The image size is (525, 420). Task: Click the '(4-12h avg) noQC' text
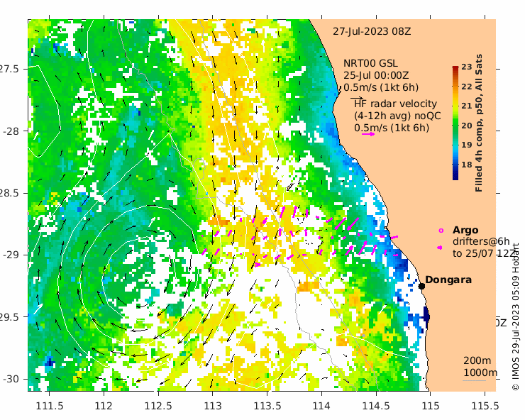tap(397, 116)
